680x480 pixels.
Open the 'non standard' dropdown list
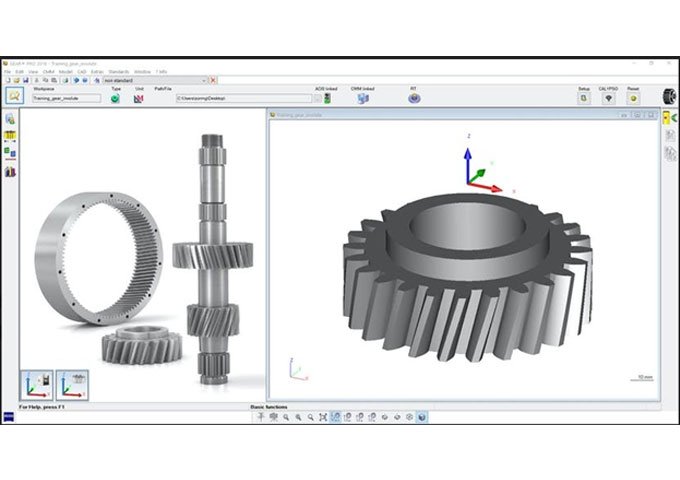pos(204,80)
